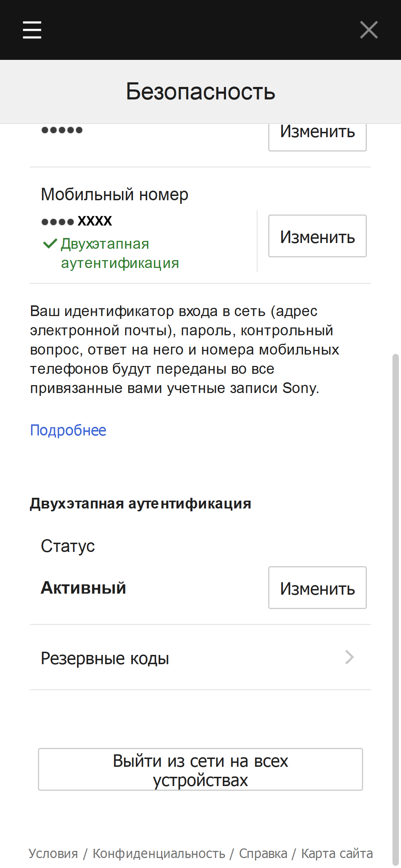Open the Карта сайта footer link
The width and height of the screenshot is (401, 868).
337,853
